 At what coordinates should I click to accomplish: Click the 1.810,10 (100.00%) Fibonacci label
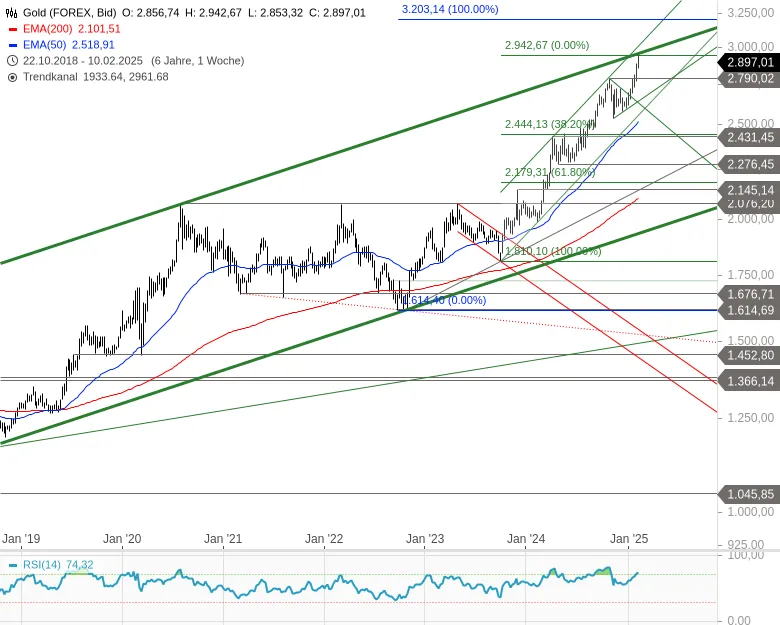(553, 251)
